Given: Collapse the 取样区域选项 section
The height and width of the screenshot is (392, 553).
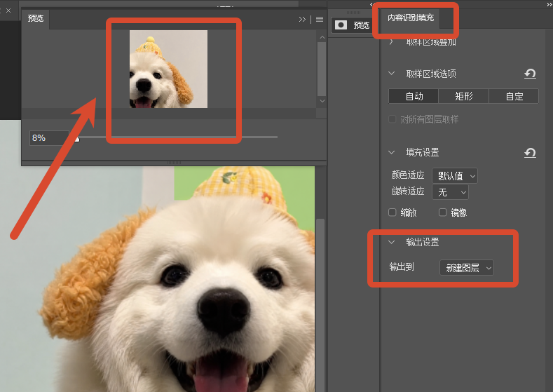Looking at the screenshot, I should click(391, 74).
